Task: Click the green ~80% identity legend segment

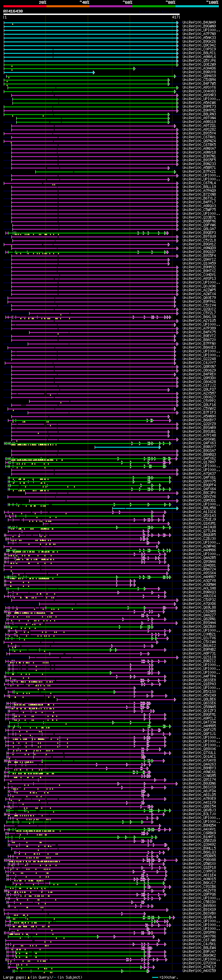Action: click(154, 6)
